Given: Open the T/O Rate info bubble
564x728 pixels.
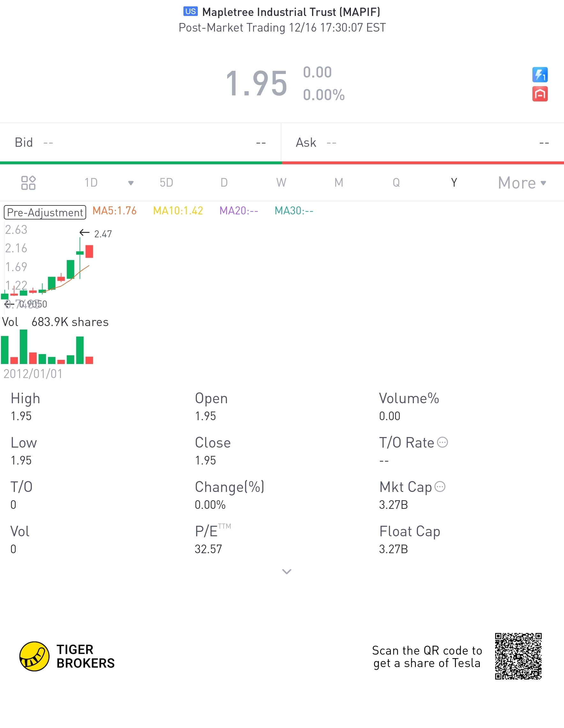Looking at the screenshot, I should click(442, 442).
